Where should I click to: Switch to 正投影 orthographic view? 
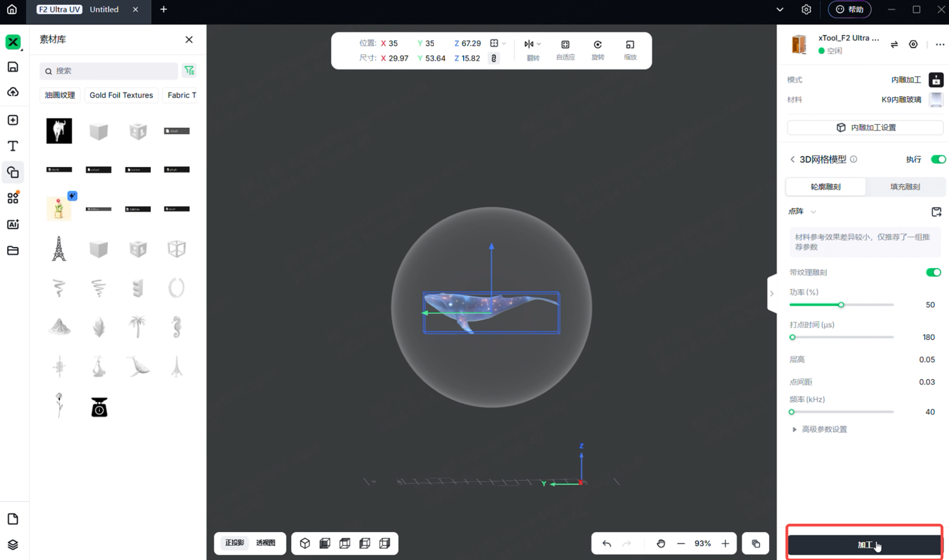point(234,543)
